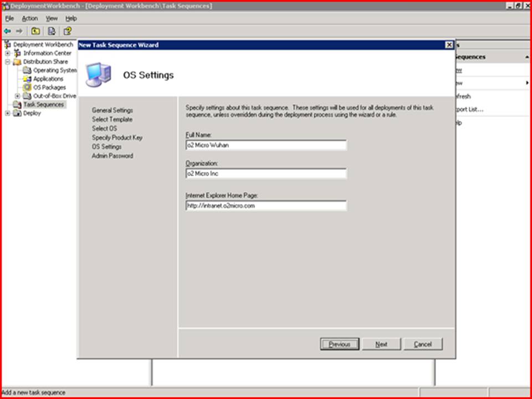Click the Select OS wizard step

tap(105, 129)
